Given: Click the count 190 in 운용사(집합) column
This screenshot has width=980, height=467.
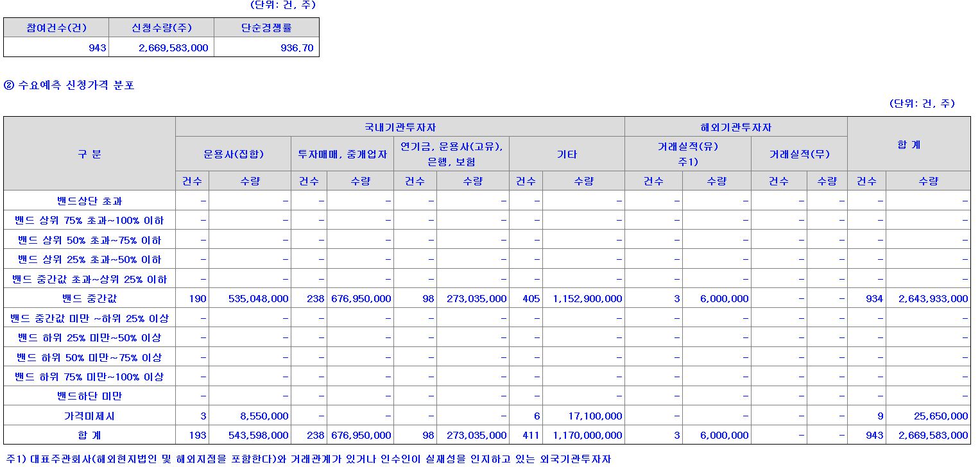Looking at the screenshot, I should pos(198,299).
